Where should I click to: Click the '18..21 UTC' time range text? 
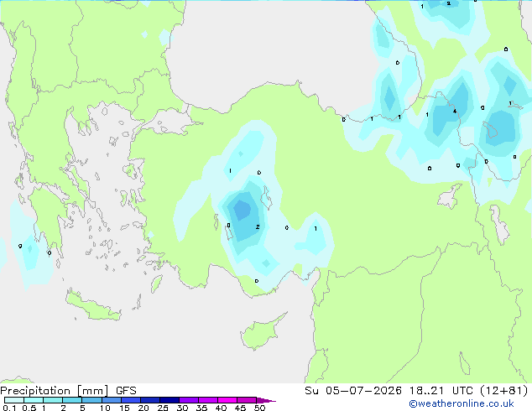pyautogui.click(x=441, y=391)
